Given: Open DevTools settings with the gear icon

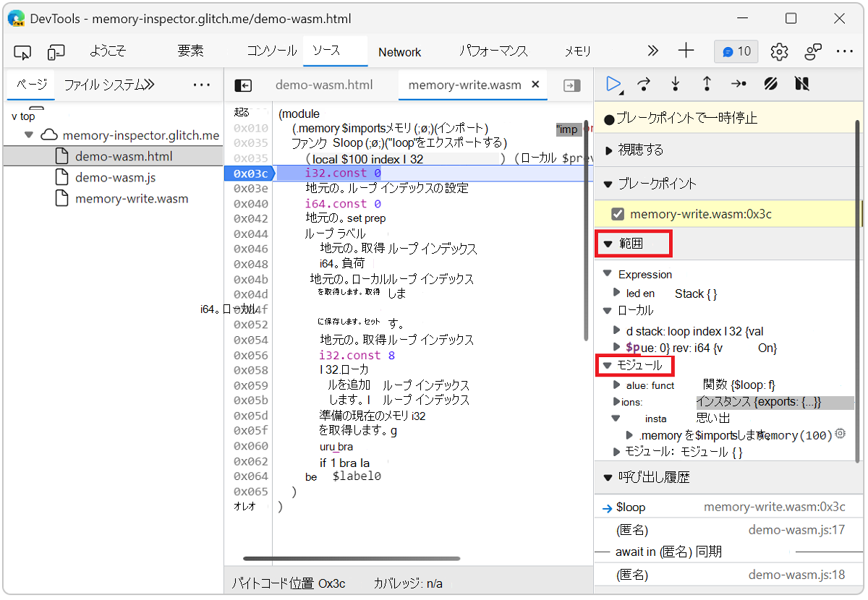Looking at the screenshot, I should [x=778, y=51].
